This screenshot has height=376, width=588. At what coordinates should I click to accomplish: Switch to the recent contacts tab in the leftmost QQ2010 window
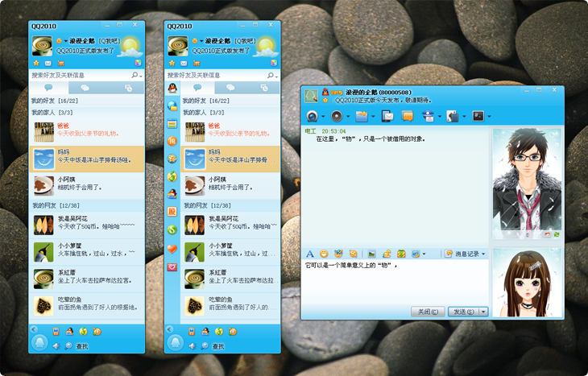pyautogui.click(x=128, y=88)
